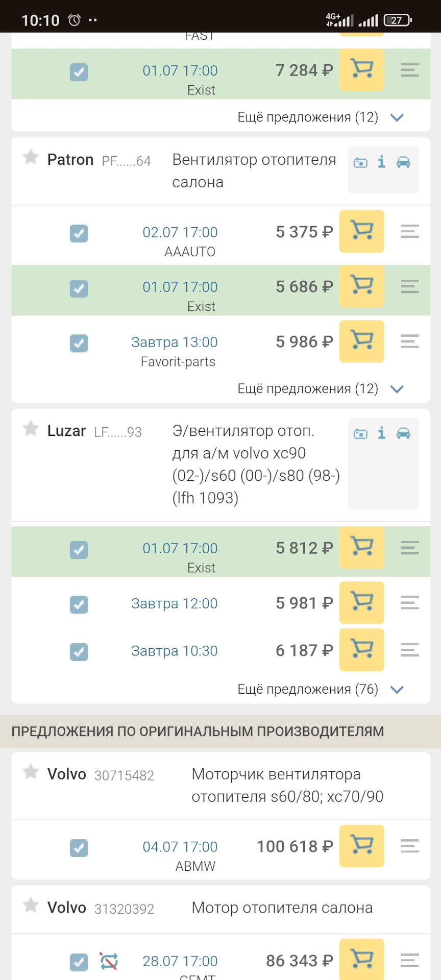Open the Volvo 31320392 heater motor listing
Screen dimensions: 441x980
click(282, 908)
